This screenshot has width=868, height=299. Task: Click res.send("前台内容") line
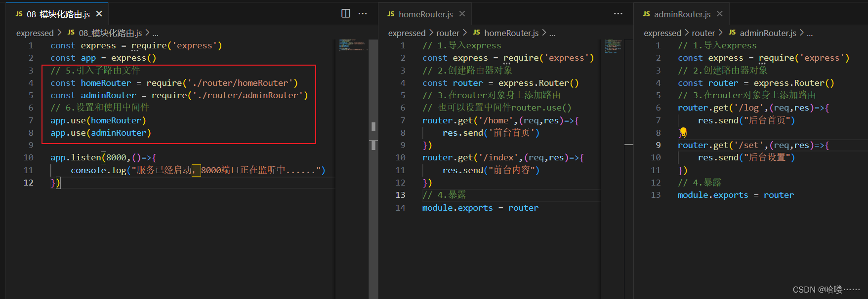[x=491, y=170]
